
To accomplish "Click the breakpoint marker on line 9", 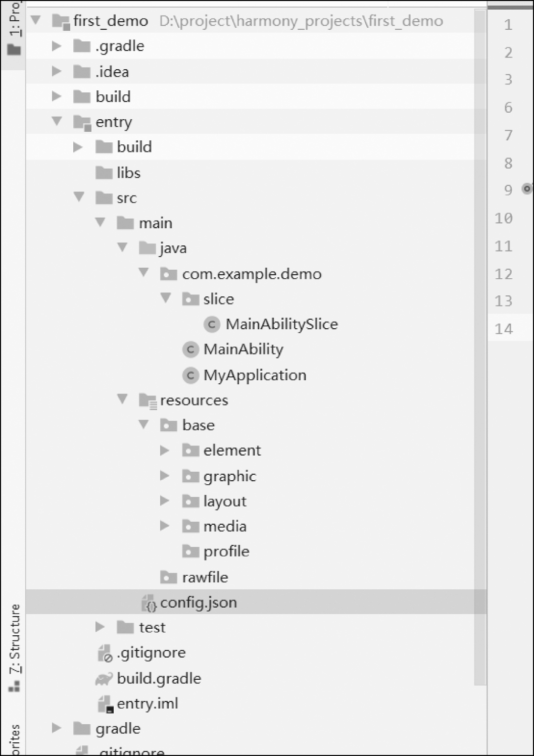I will [526, 189].
